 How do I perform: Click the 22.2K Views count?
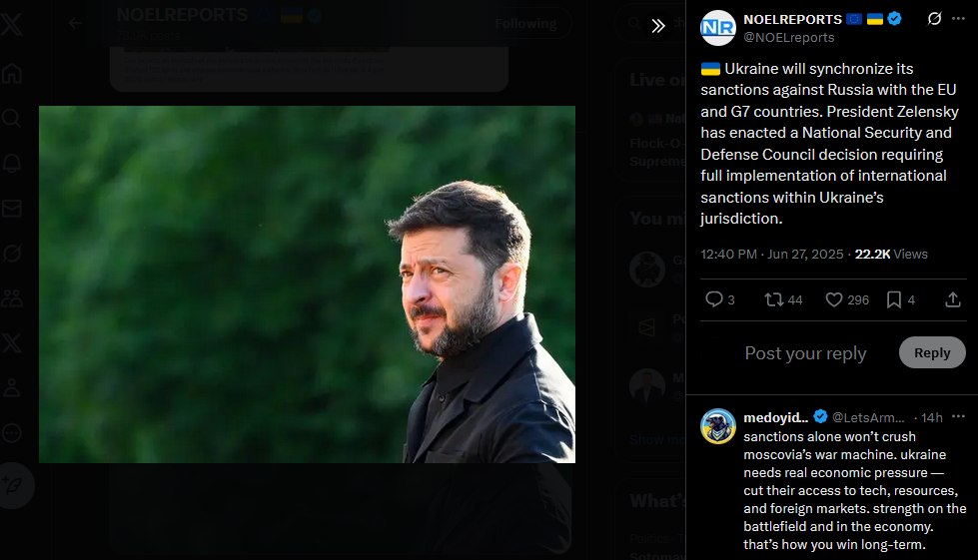[891, 255]
